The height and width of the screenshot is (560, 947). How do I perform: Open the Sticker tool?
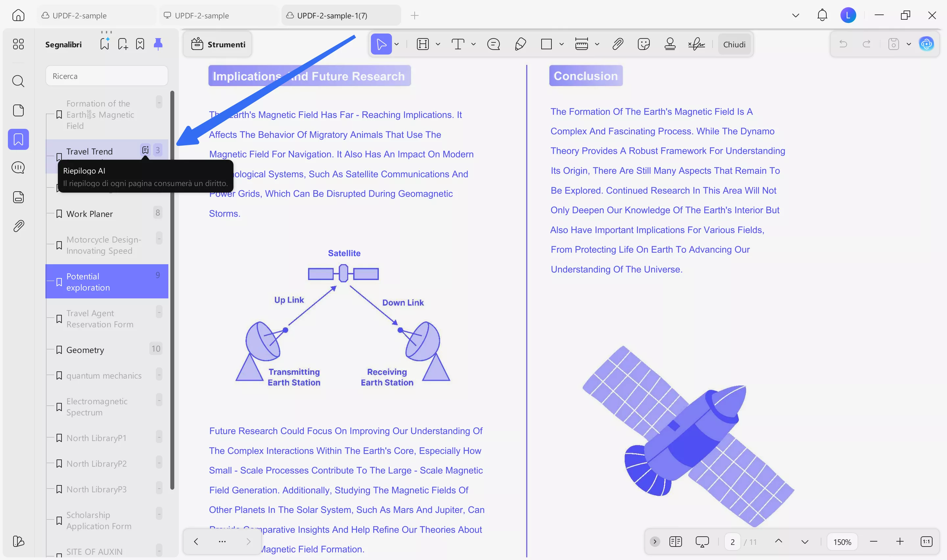pyautogui.click(x=643, y=44)
